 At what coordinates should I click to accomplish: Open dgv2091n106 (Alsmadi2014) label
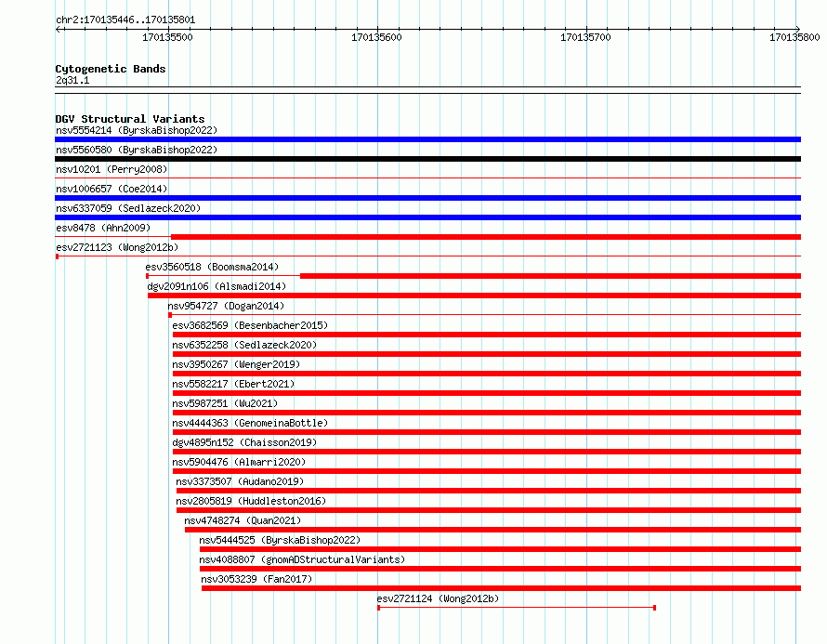[x=217, y=286]
